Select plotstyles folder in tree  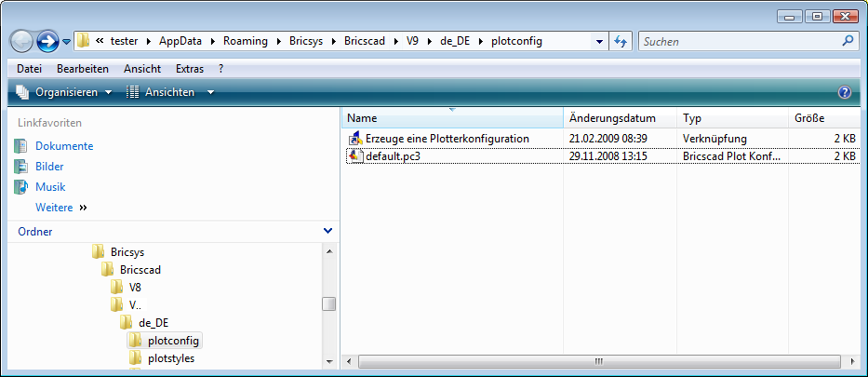[x=171, y=358]
